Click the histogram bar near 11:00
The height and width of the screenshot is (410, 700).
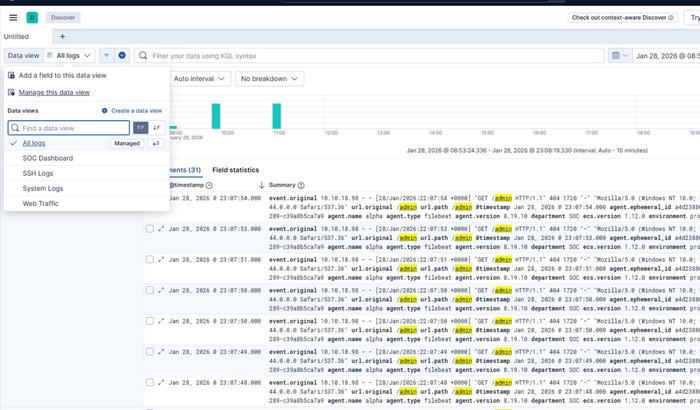coord(277,116)
